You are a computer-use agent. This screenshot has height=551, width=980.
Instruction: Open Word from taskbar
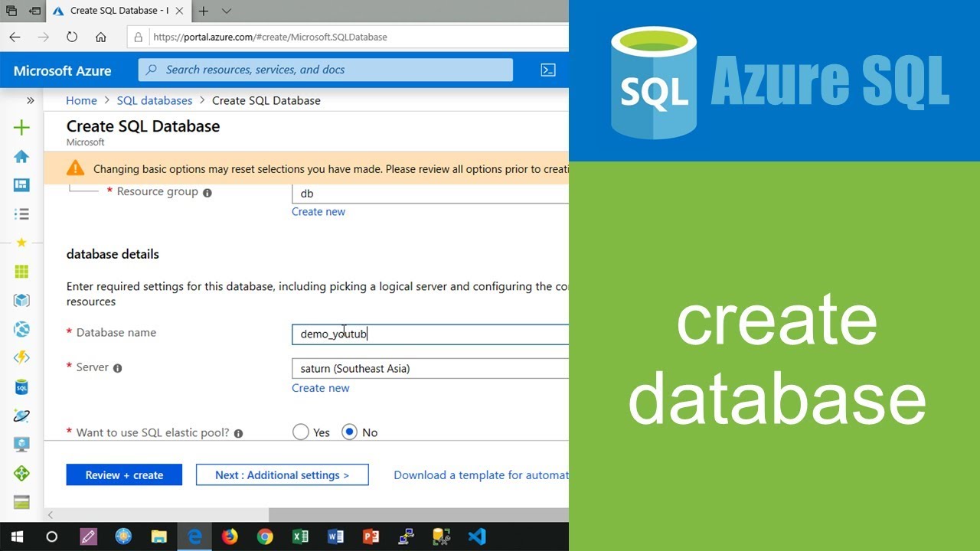click(x=335, y=536)
